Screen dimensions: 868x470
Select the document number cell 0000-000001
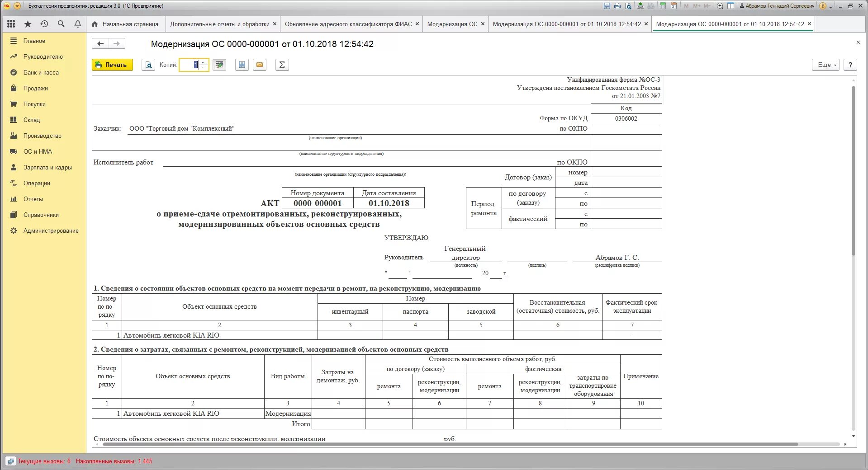click(x=318, y=203)
